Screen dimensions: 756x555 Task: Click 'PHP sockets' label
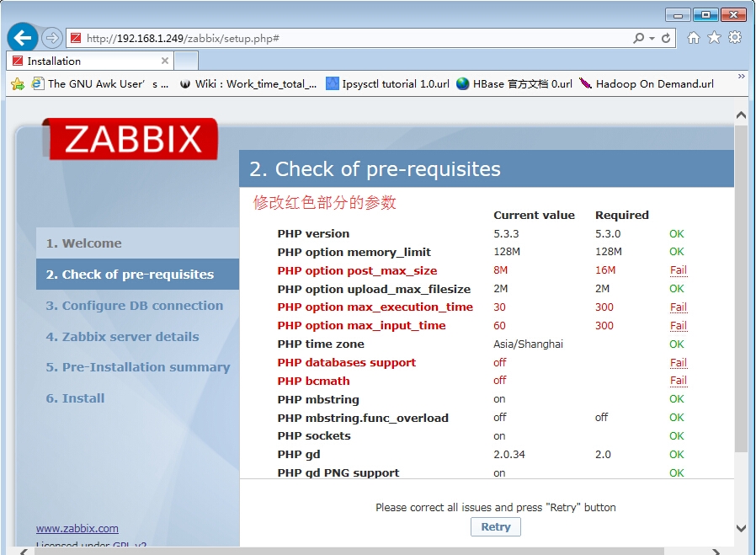314,436
